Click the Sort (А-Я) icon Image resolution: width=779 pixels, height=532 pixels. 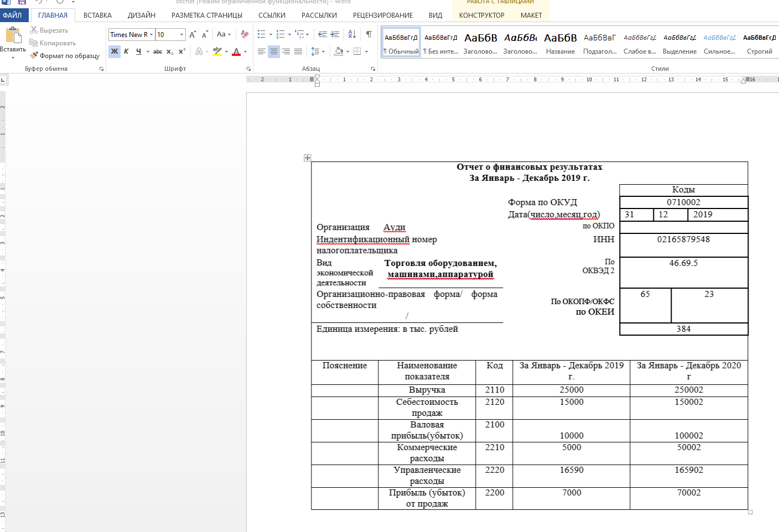coord(352,34)
